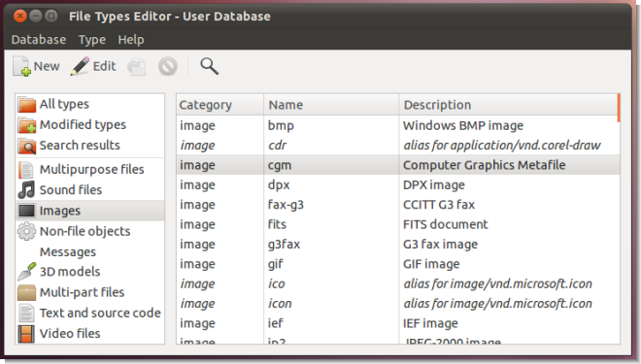Click the IEF image description
The height and width of the screenshot is (364, 641).
430,323
